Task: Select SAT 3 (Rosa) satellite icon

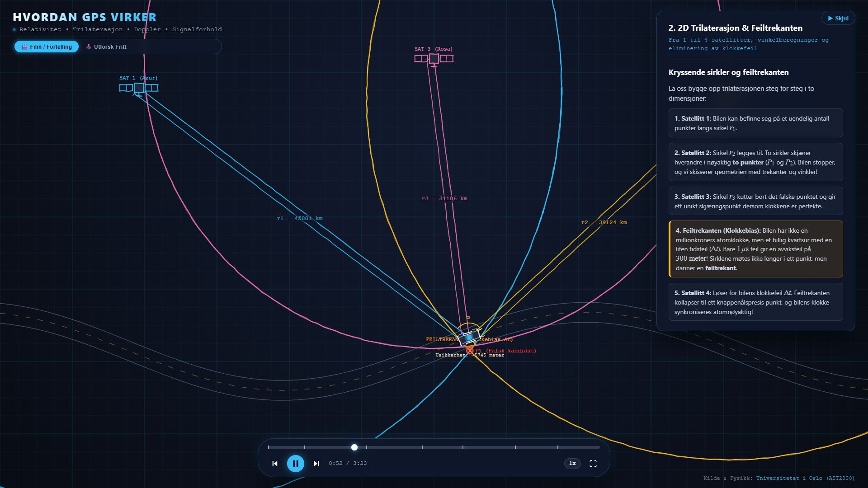Action: [434, 59]
